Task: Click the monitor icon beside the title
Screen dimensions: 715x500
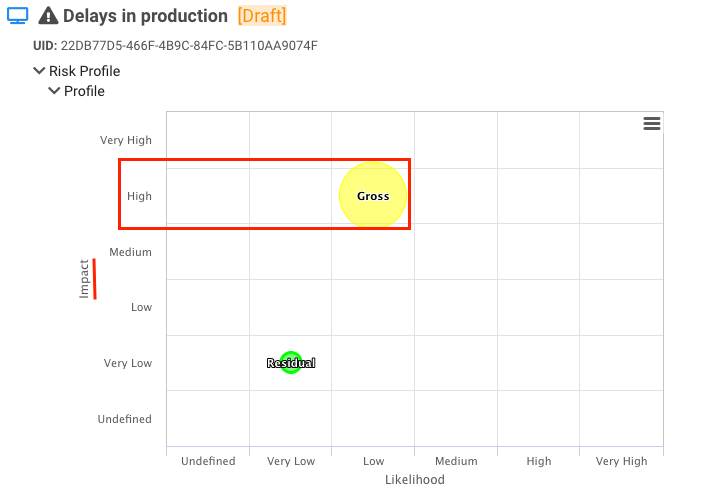Action: (x=18, y=16)
